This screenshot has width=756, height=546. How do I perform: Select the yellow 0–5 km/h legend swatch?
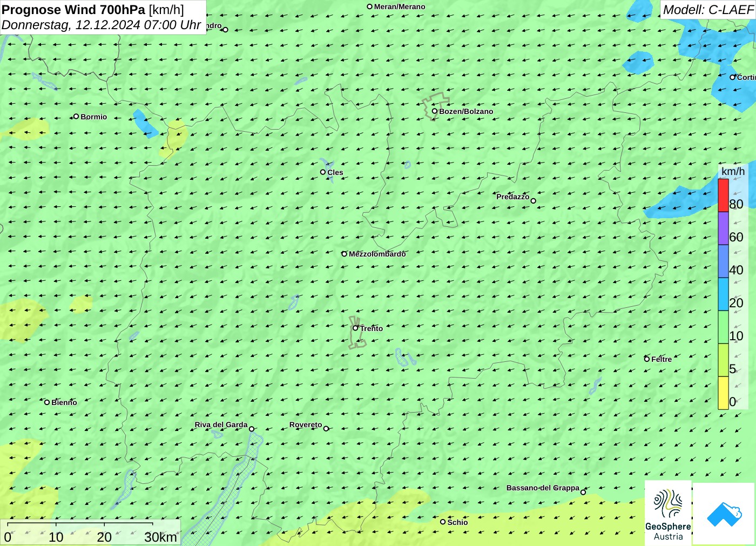[724, 393]
